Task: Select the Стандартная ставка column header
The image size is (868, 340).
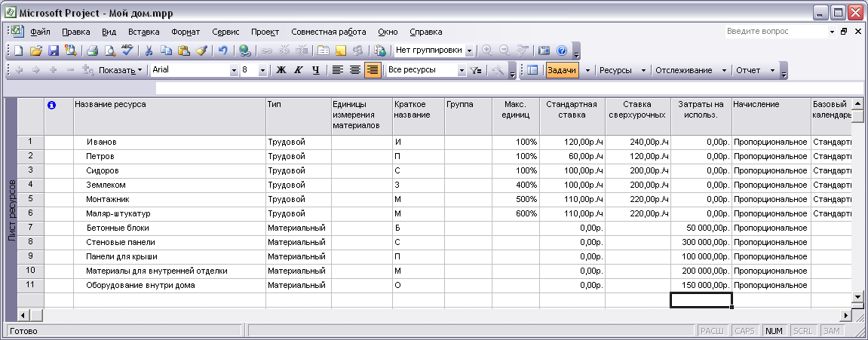Action: pyautogui.click(x=572, y=116)
